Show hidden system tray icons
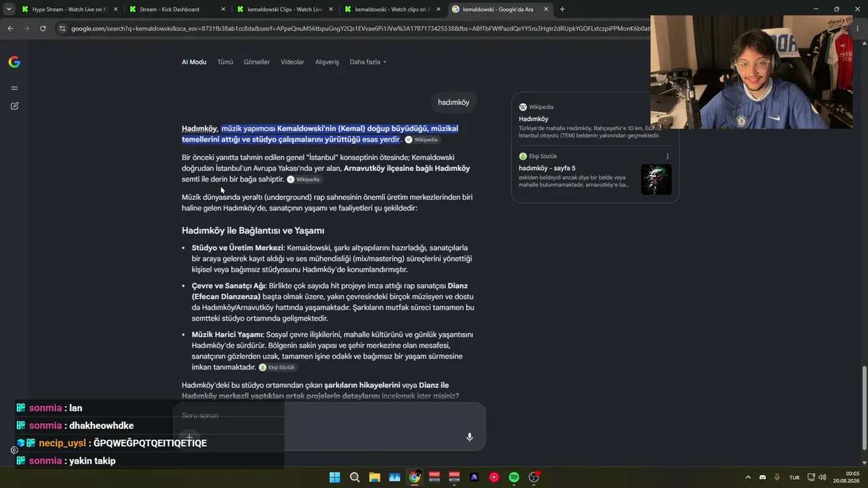The height and width of the screenshot is (488, 868). tap(748, 477)
